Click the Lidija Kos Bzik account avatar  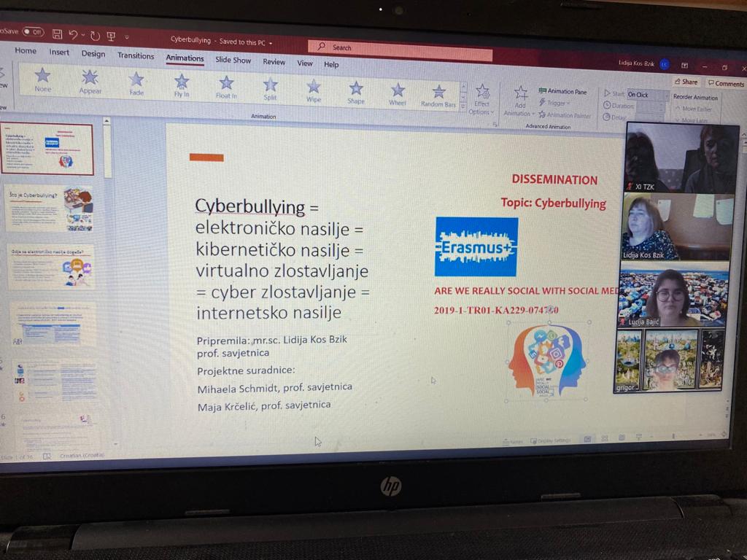665,64
